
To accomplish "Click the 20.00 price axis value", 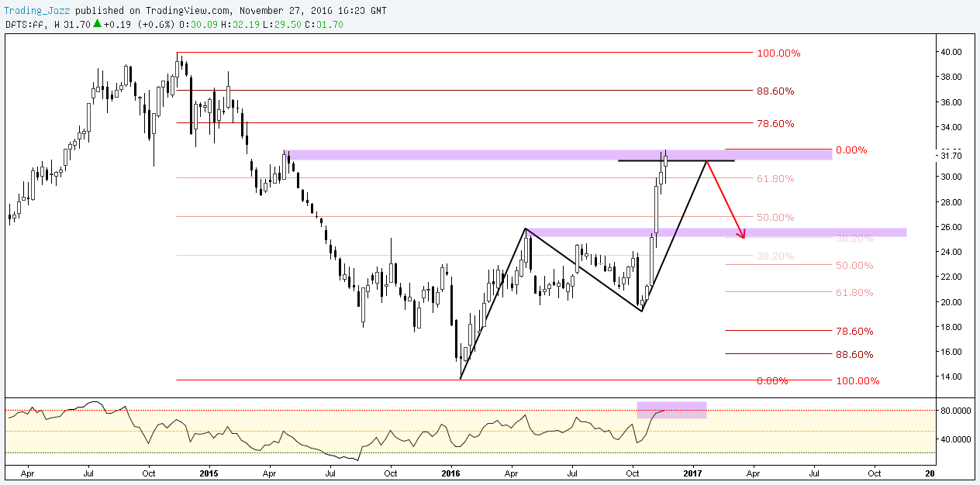I will click(x=951, y=302).
